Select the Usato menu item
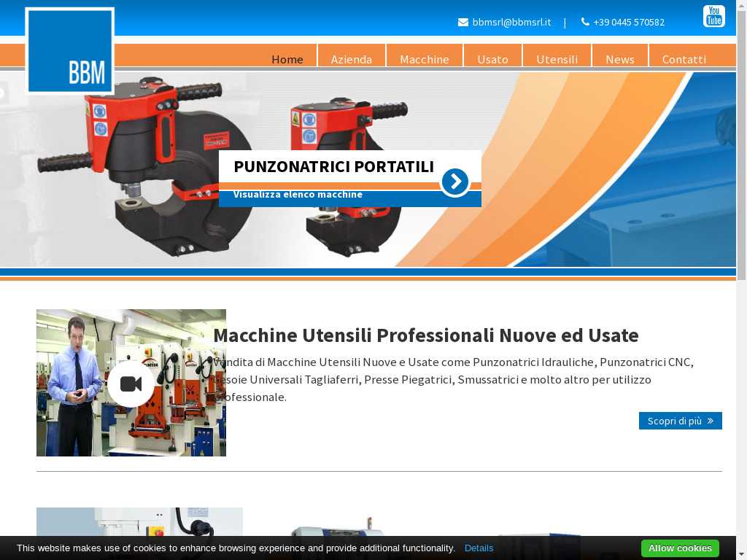The width and height of the screenshot is (747, 560). [492, 59]
